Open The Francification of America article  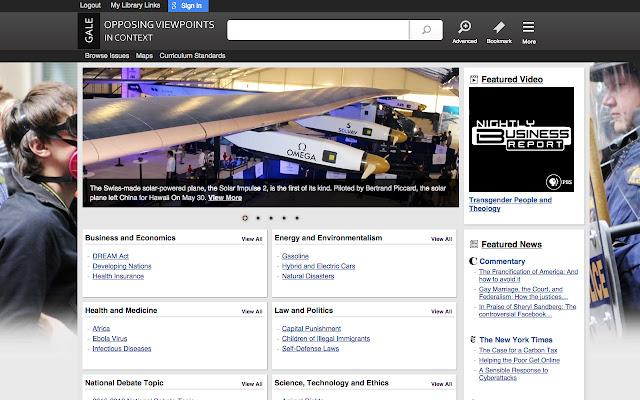[x=528, y=276]
